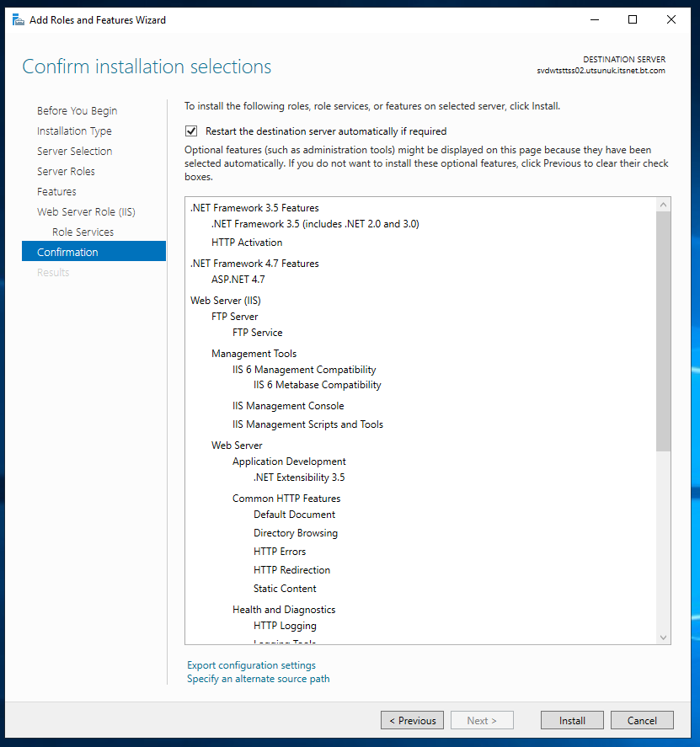Image resolution: width=700 pixels, height=747 pixels.
Task: Select the HTTP Errors entry
Action: [x=280, y=552]
